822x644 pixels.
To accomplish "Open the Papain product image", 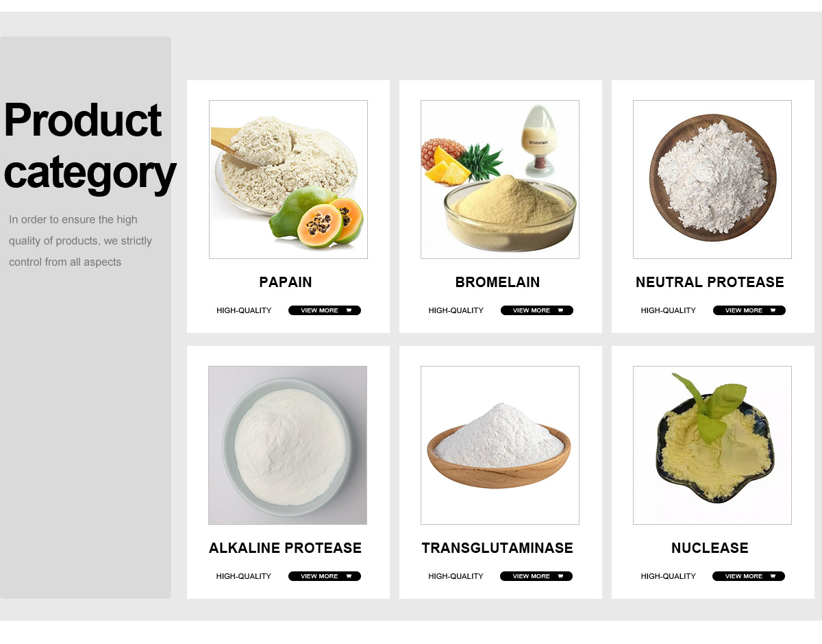I will point(288,179).
